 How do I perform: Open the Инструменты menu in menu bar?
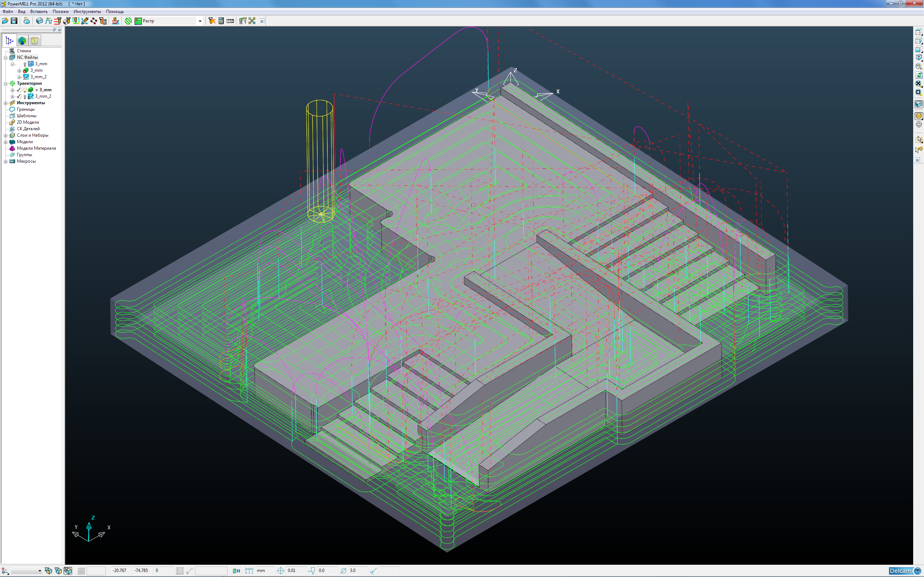(x=87, y=12)
